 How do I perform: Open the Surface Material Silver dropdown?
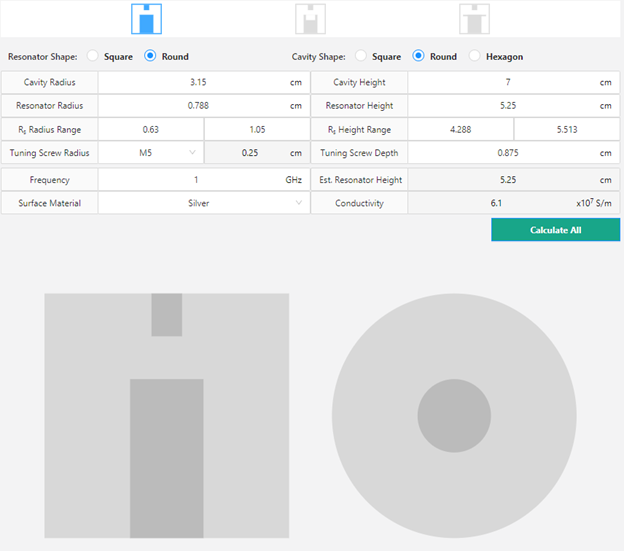[x=204, y=203]
